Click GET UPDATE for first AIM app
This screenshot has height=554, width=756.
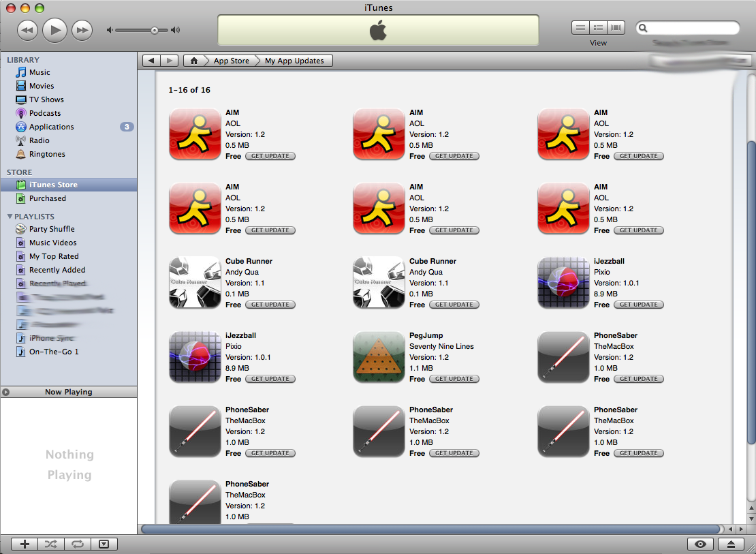[x=270, y=156]
